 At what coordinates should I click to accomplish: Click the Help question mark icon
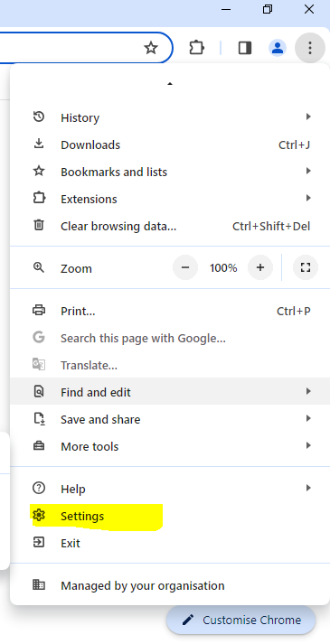pyautogui.click(x=39, y=488)
